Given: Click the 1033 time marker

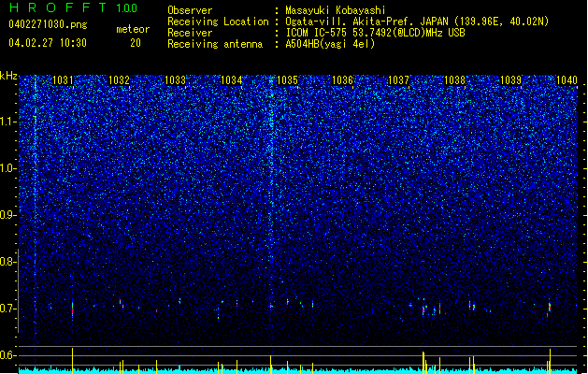Looking at the screenshot, I should coord(175,80).
